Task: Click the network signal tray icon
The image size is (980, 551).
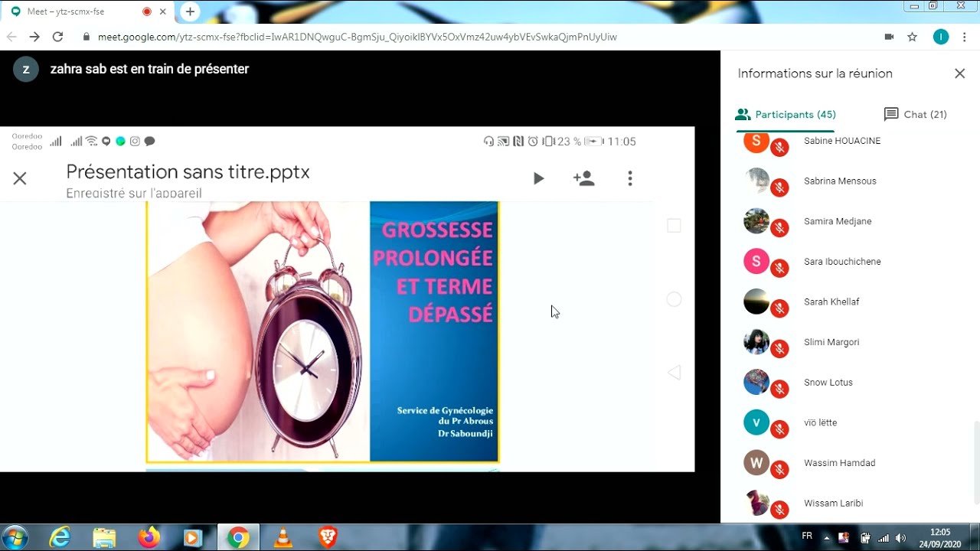Action: pyautogui.click(x=884, y=538)
